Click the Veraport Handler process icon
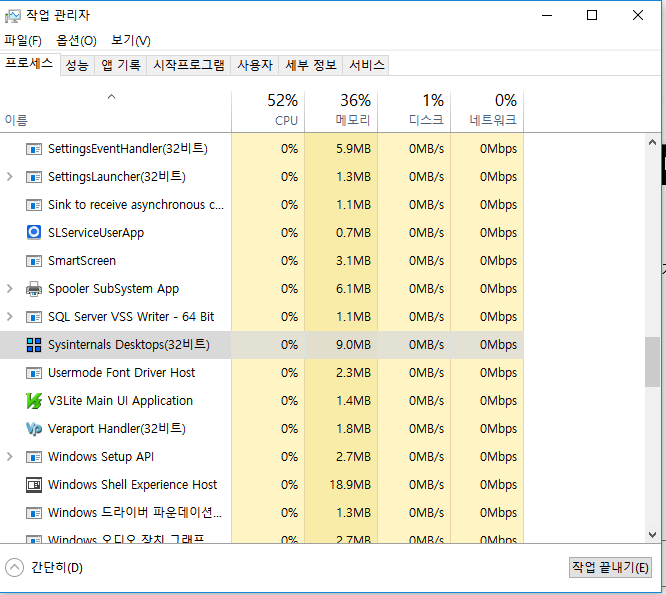This screenshot has height=595, width=666. 33,429
